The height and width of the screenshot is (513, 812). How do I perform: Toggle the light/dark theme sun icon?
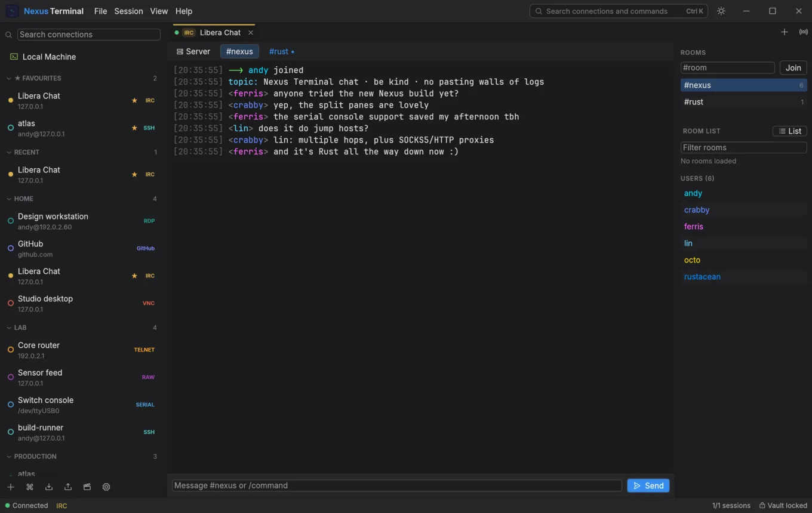coord(721,11)
